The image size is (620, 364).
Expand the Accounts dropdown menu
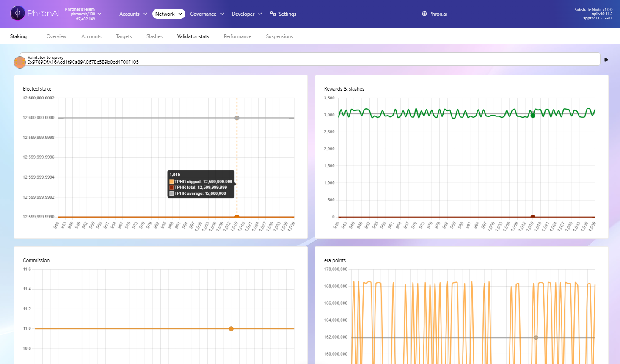point(133,14)
